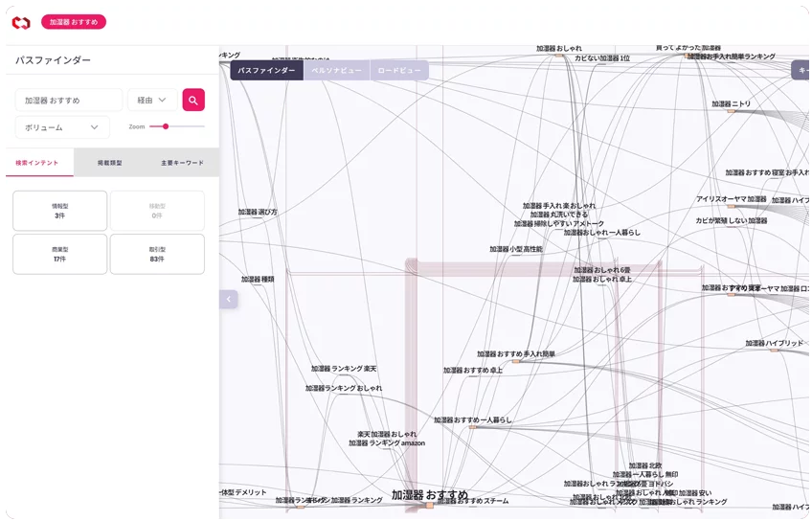
Task: Click the 加湿器 選び方 graph node
Action: [x=258, y=212]
